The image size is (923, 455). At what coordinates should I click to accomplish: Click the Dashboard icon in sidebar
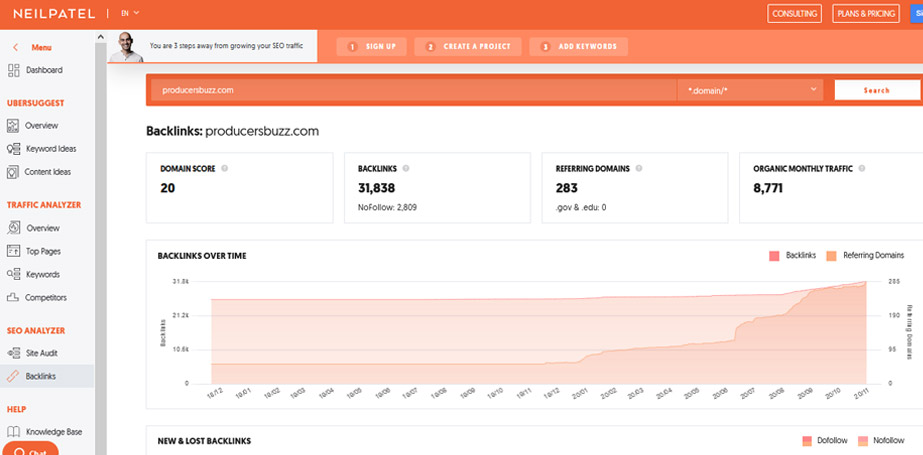(13, 71)
